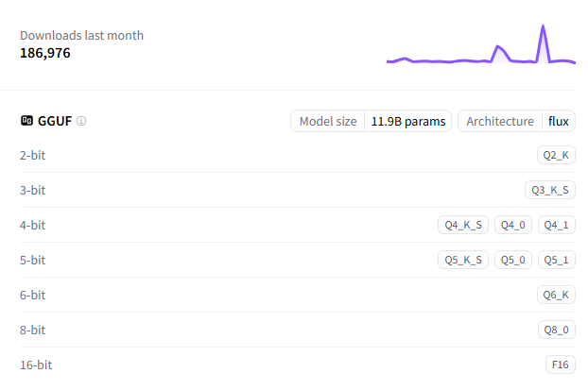Select the Q6_K quantization tag
The width and height of the screenshot is (588, 390).
tap(556, 295)
